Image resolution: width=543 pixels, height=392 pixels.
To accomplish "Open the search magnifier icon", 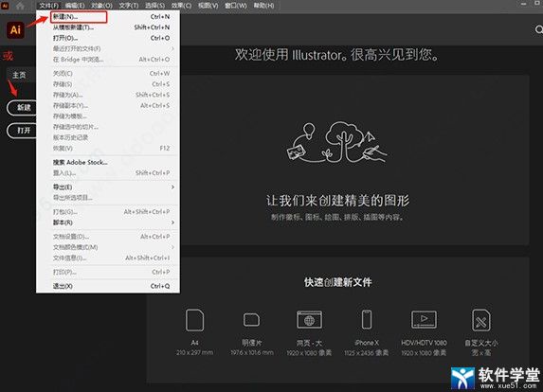I will (538, 29).
